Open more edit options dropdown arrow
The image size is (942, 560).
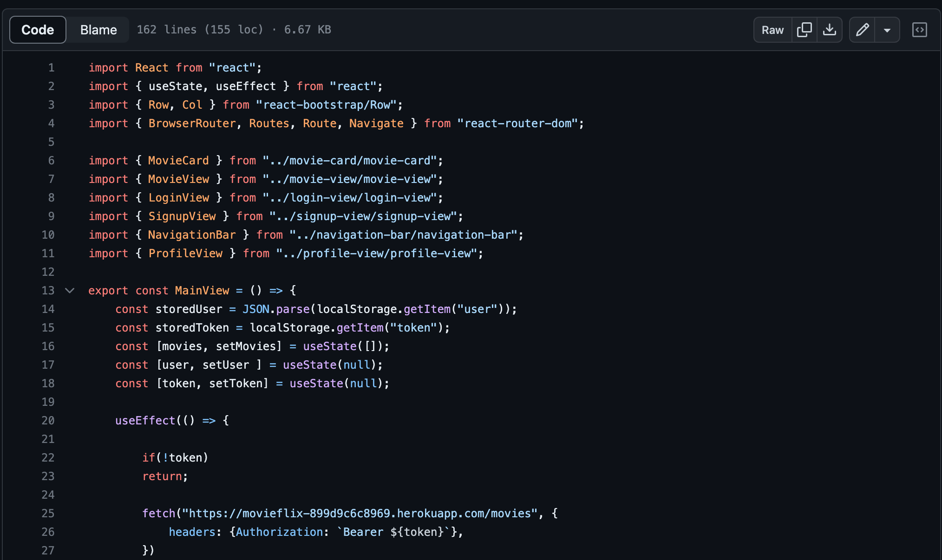tap(887, 30)
